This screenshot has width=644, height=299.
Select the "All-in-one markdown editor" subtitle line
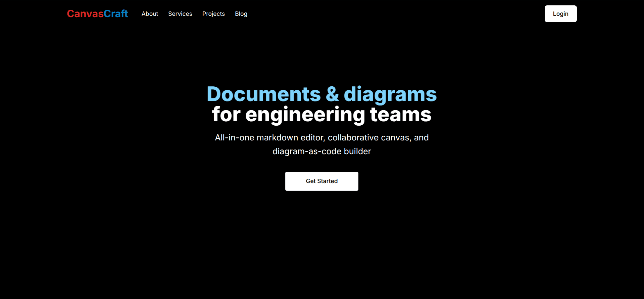[321, 138]
